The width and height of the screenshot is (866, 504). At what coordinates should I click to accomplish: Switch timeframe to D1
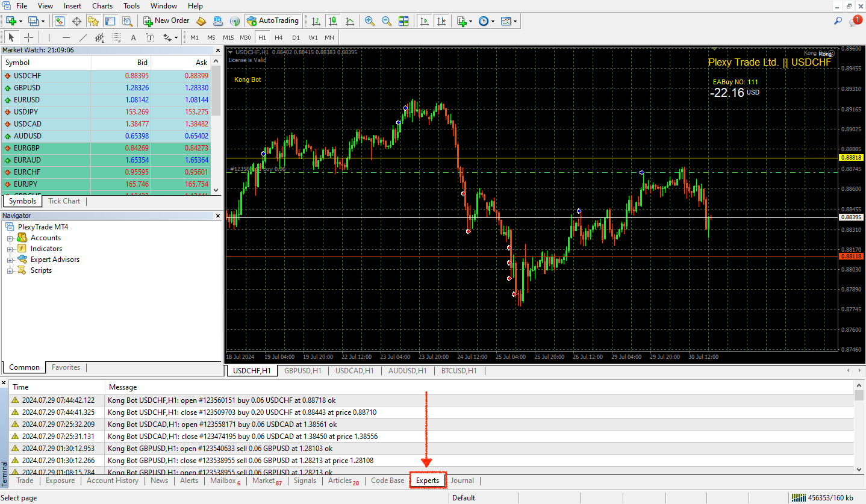296,37
